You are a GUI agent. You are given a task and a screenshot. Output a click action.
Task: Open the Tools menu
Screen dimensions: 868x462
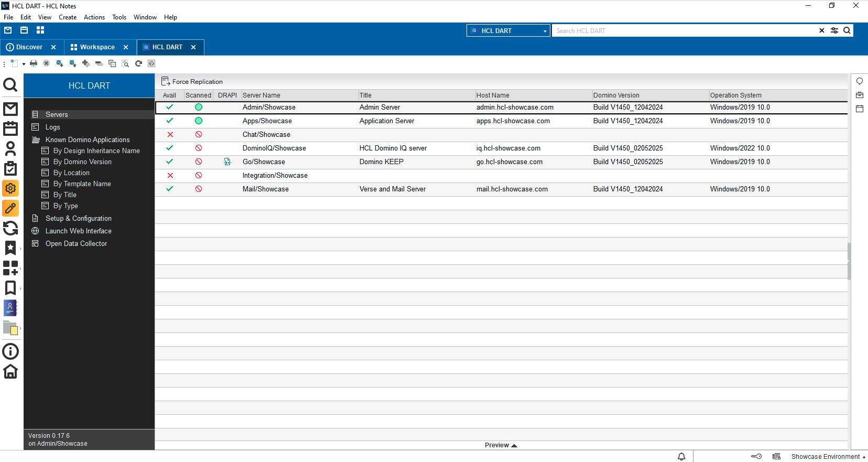(119, 17)
